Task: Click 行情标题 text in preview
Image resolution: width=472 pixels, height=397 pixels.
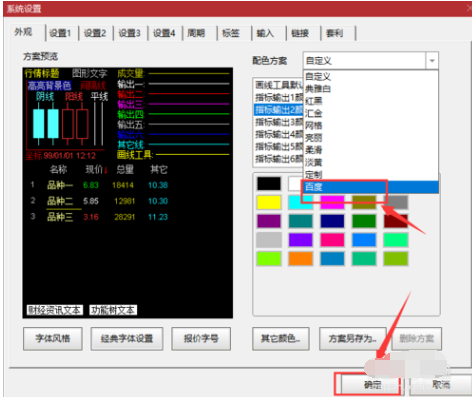Action: click(x=42, y=73)
